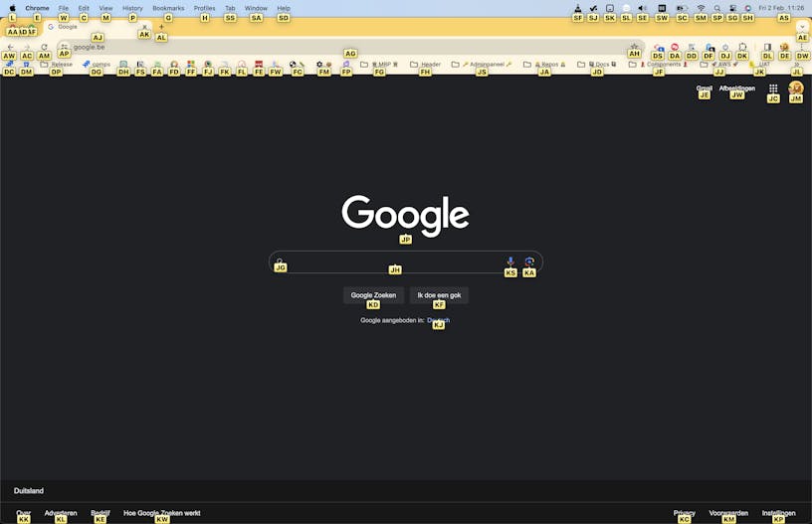Expand the Header bookmarks folder
The height and width of the screenshot is (524, 812).
pyautogui.click(x=425, y=65)
